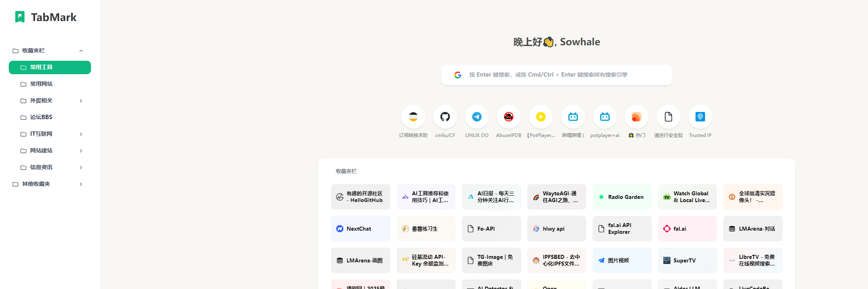The width and height of the screenshot is (868, 289).
Task: Open the cmliu/CF GitHub shortcut
Action: click(445, 117)
